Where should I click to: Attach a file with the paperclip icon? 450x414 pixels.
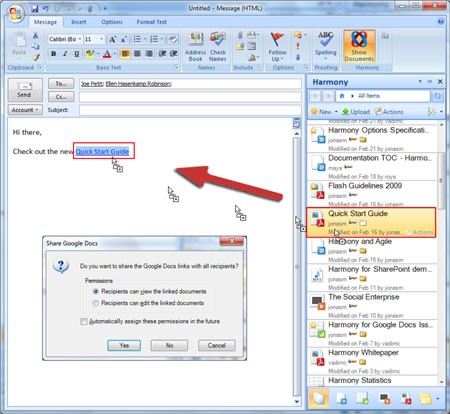(240, 35)
